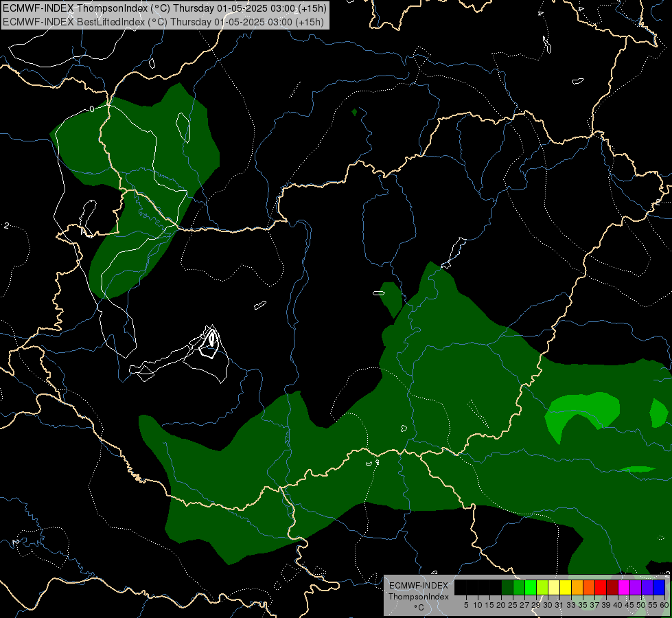Click legend tick value 15
Viewport: 672px width, 618px height.
(489, 605)
